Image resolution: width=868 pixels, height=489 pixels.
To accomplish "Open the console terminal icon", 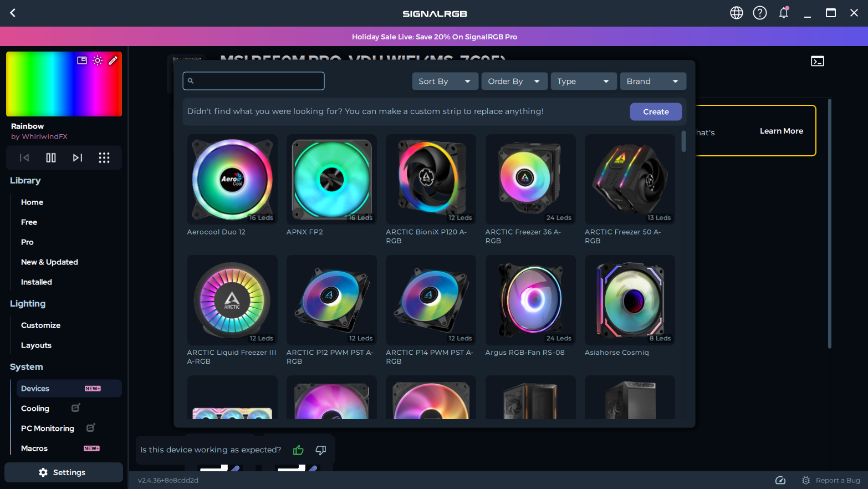I will click(818, 61).
